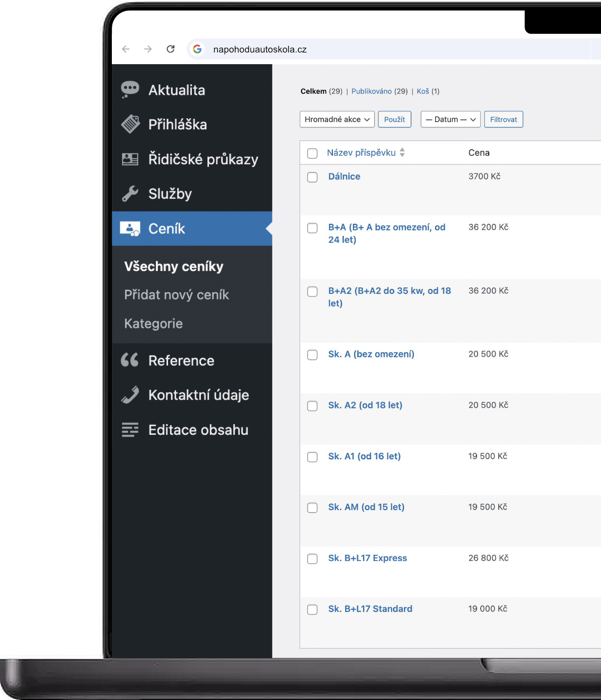
Task: Go to Kategorie in the Ceník submenu
Action: coord(154,323)
